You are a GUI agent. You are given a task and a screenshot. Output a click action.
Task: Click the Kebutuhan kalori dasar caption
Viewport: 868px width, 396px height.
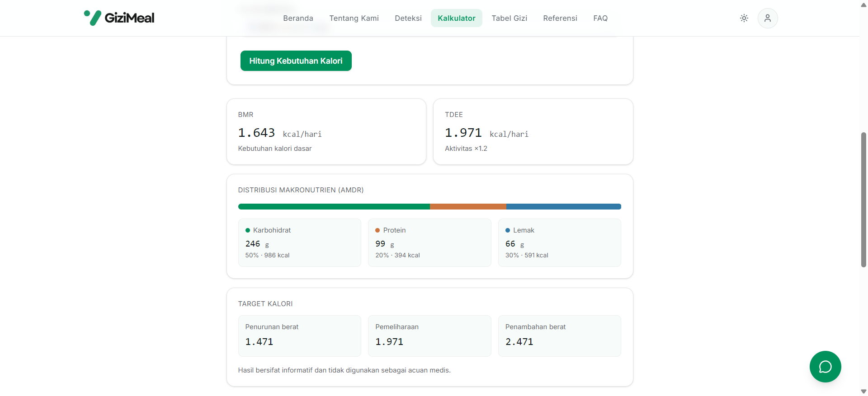(275, 149)
